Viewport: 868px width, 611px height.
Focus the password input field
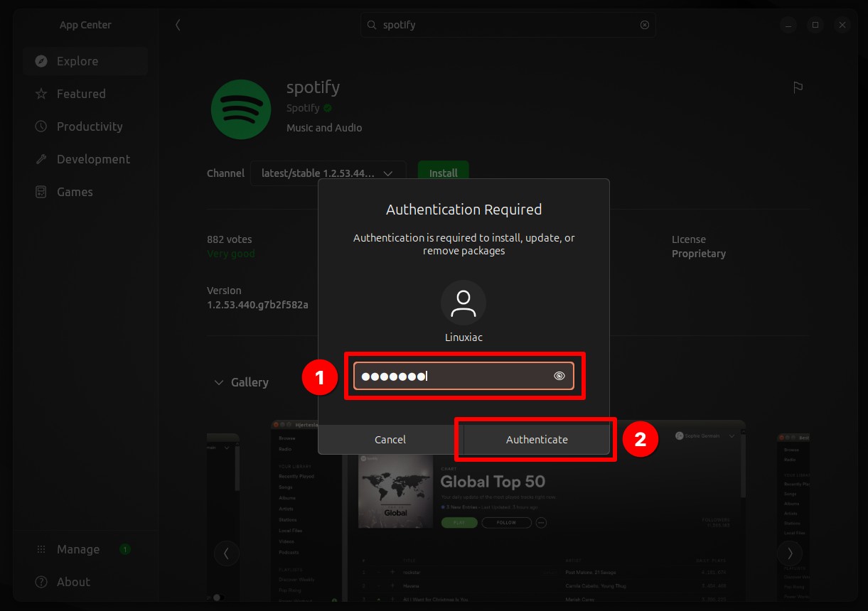pyautogui.click(x=464, y=376)
